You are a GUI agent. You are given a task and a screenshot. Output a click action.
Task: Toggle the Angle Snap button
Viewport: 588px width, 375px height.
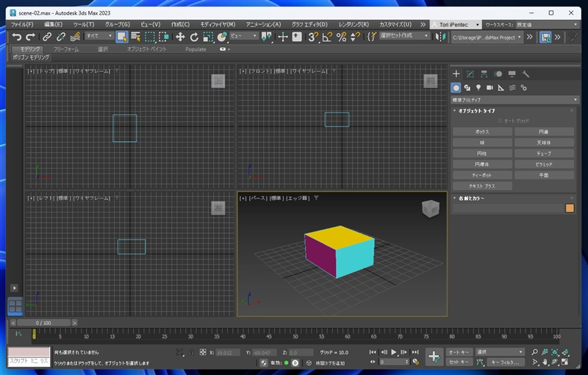[x=327, y=37]
